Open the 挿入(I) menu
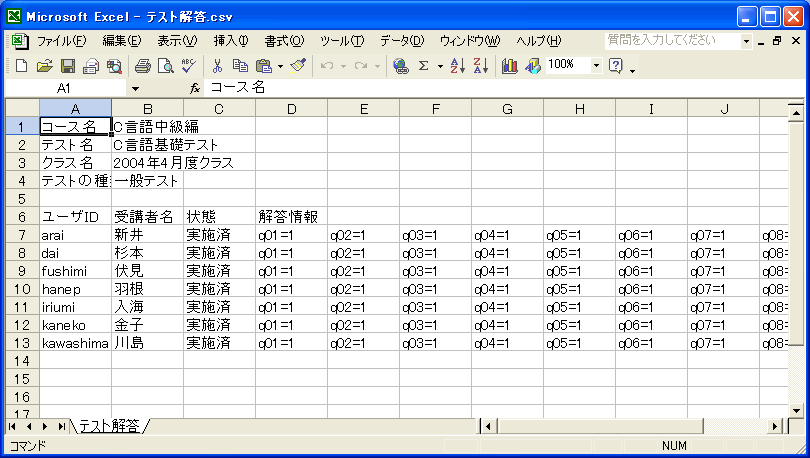810x458 pixels. [x=230, y=41]
